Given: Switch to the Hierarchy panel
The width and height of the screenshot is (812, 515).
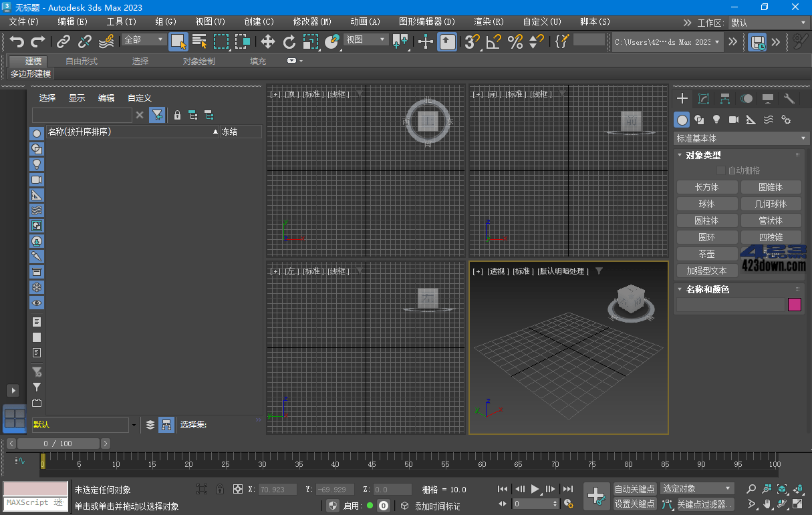Looking at the screenshot, I should pos(725,99).
